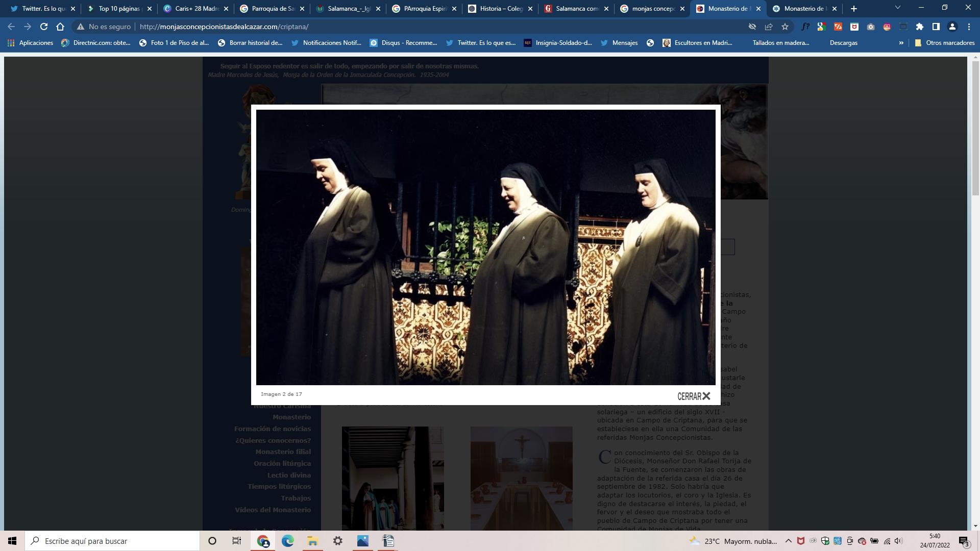Open the tab search dropdown arrow

pos(897,8)
